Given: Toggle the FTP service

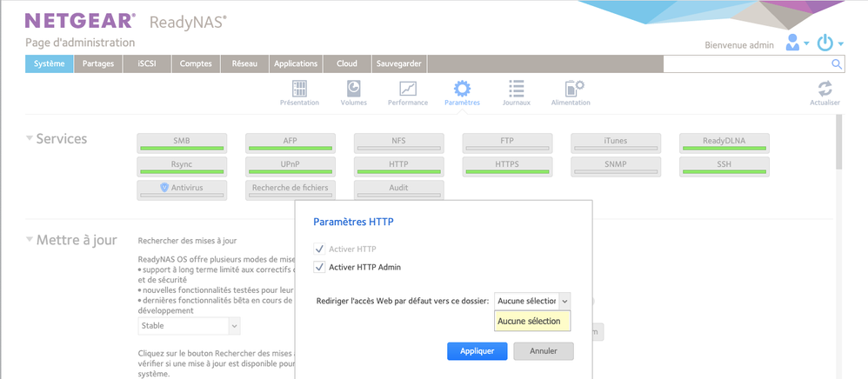Looking at the screenshot, I should click(x=507, y=143).
